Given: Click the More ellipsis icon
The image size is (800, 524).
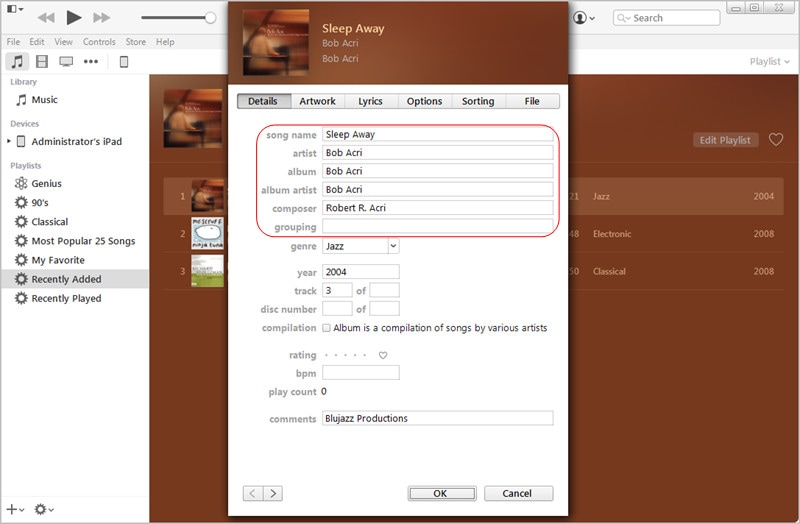Looking at the screenshot, I should click(x=91, y=62).
